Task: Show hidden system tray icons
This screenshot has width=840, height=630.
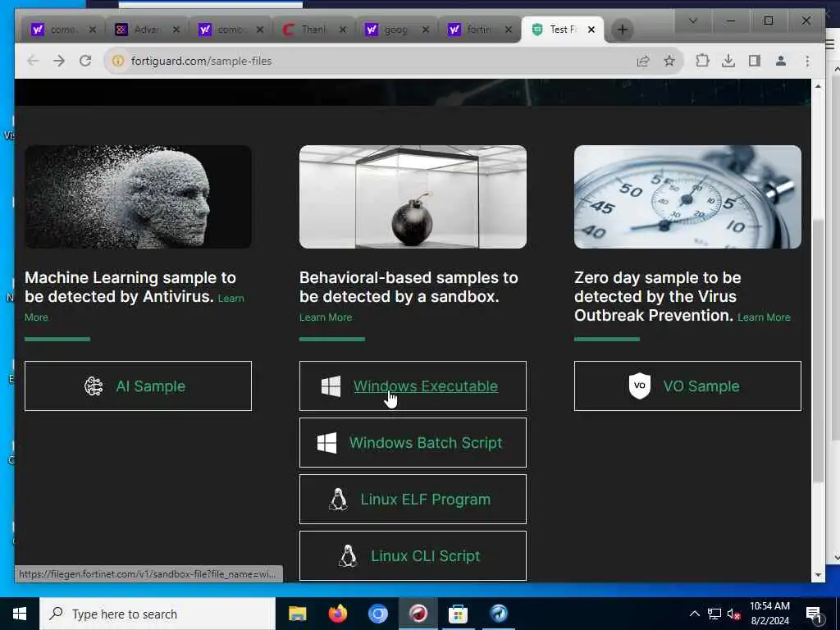Action: (x=694, y=614)
